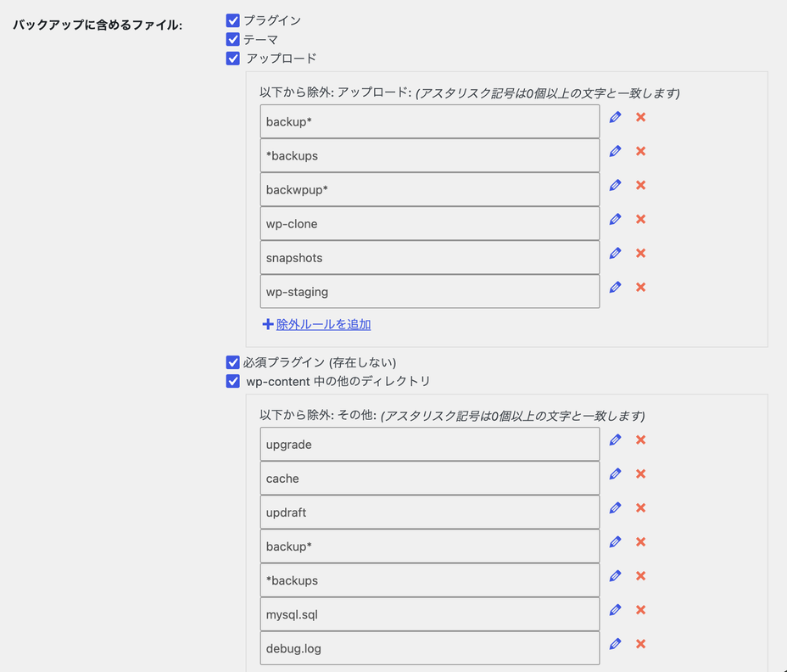Click the 除外ルールを追加 link
The width and height of the screenshot is (787, 672).
point(323,324)
